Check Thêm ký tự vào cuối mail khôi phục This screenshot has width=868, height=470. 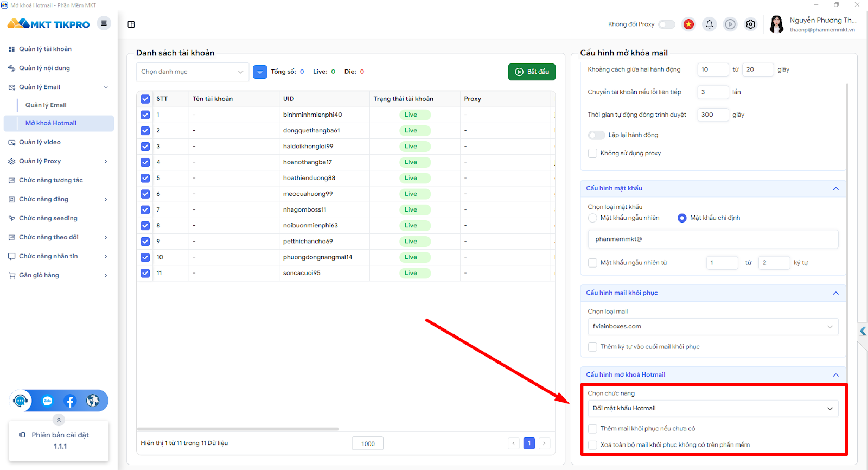point(593,347)
